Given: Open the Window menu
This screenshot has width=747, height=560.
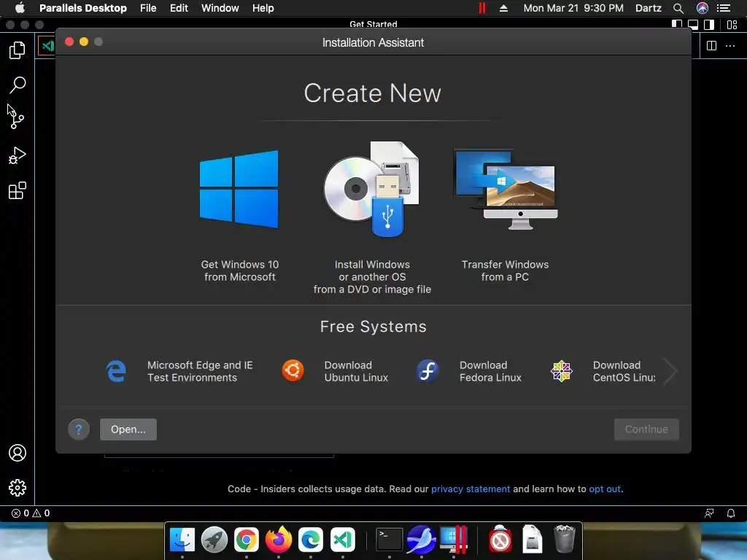Looking at the screenshot, I should pos(220,8).
